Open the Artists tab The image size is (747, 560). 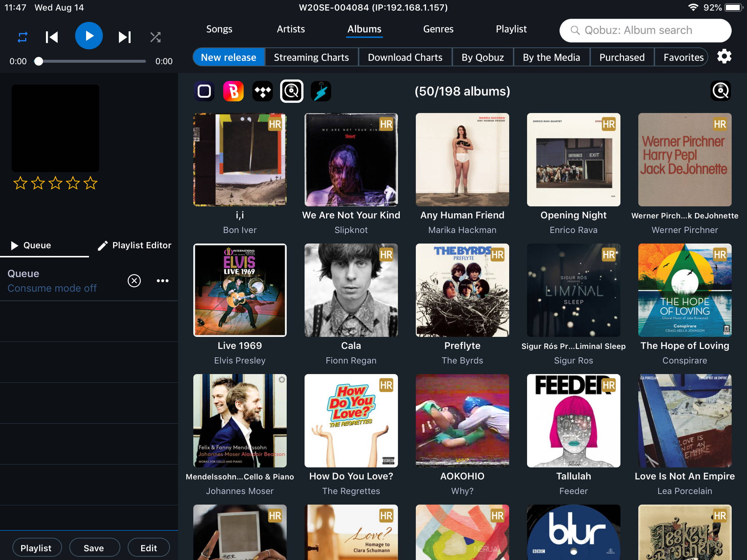291,29
